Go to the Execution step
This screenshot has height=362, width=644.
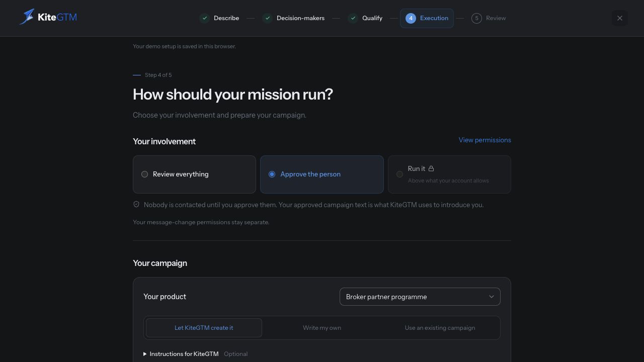tap(427, 18)
